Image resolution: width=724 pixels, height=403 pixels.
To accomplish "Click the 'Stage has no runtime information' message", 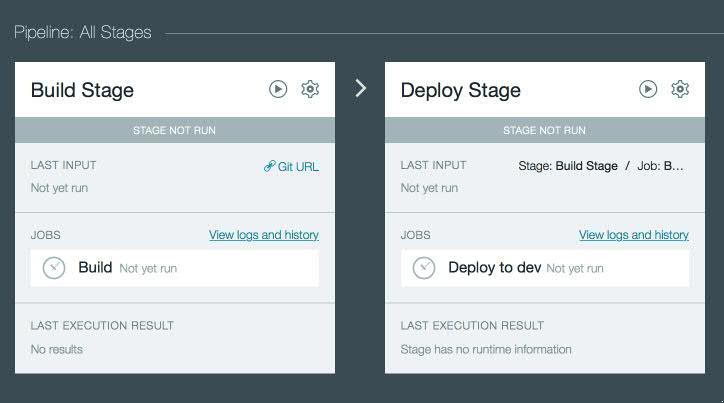I will click(x=486, y=349).
